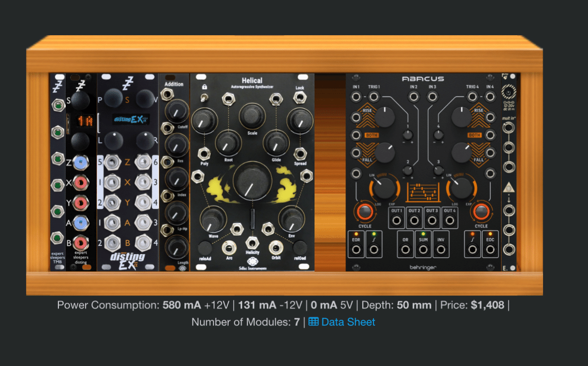Click the IN 2 jack on Abacus
The image size is (588, 366).
pyautogui.click(x=414, y=98)
